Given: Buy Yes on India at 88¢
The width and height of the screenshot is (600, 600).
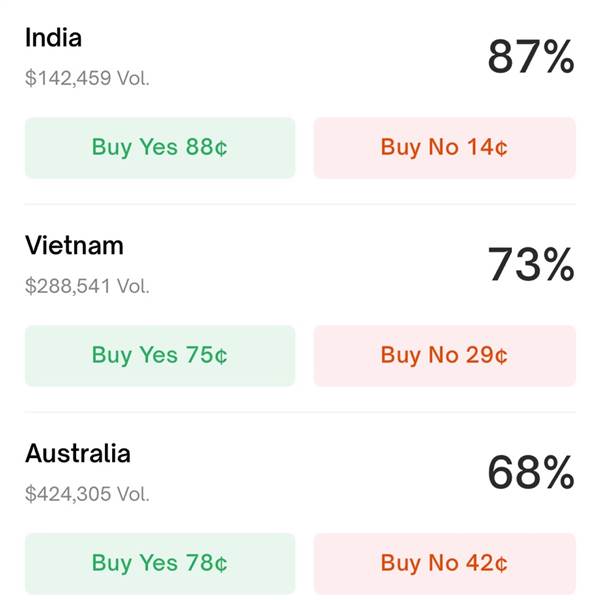Looking at the screenshot, I should (x=160, y=148).
